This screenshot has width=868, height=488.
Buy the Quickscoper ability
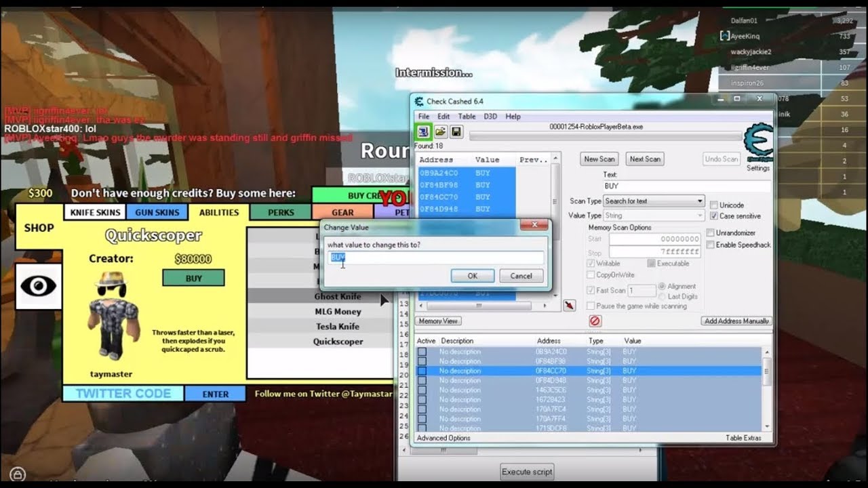[193, 278]
